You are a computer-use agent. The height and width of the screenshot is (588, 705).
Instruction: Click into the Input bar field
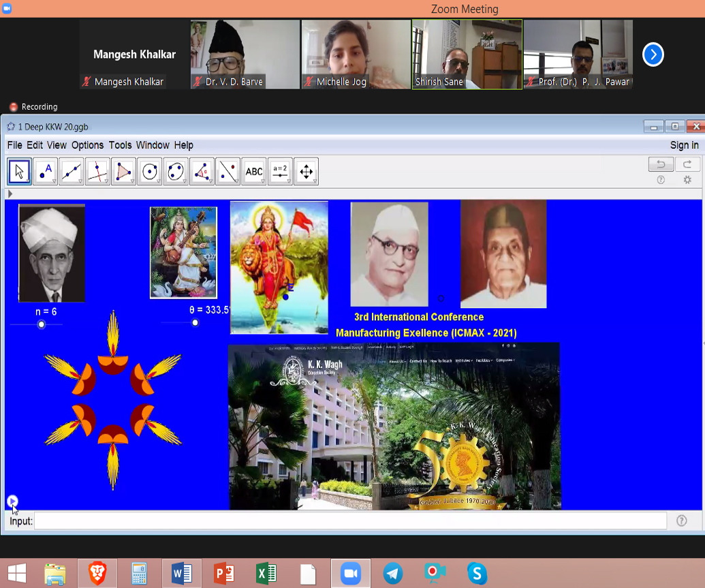point(350,521)
